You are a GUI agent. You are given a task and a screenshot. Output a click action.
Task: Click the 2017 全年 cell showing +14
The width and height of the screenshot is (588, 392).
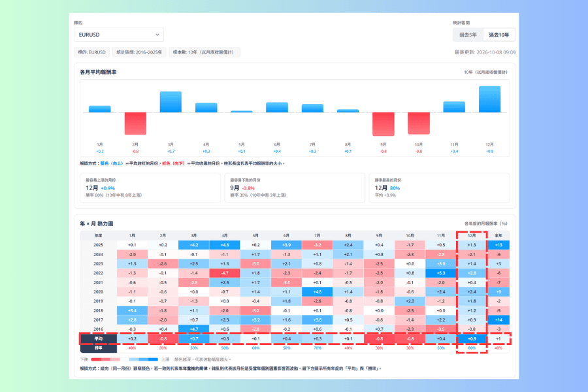click(498, 320)
